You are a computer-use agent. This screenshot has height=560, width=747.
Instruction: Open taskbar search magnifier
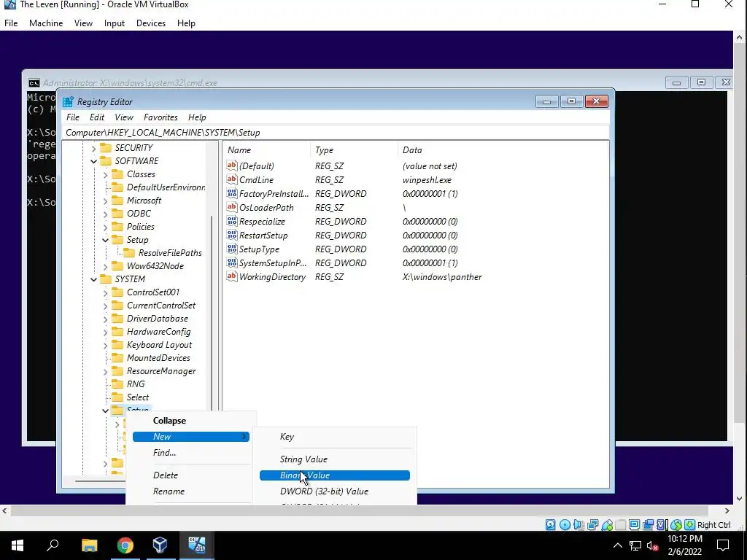[x=53, y=545]
